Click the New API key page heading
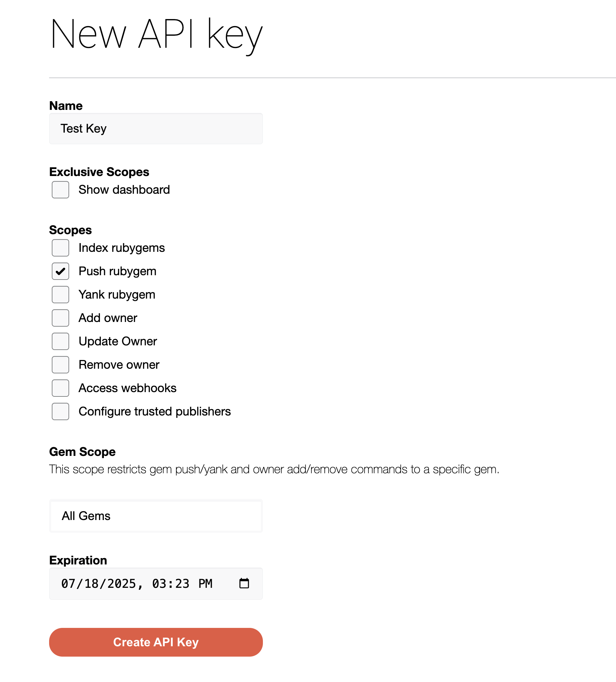 pos(156,34)
